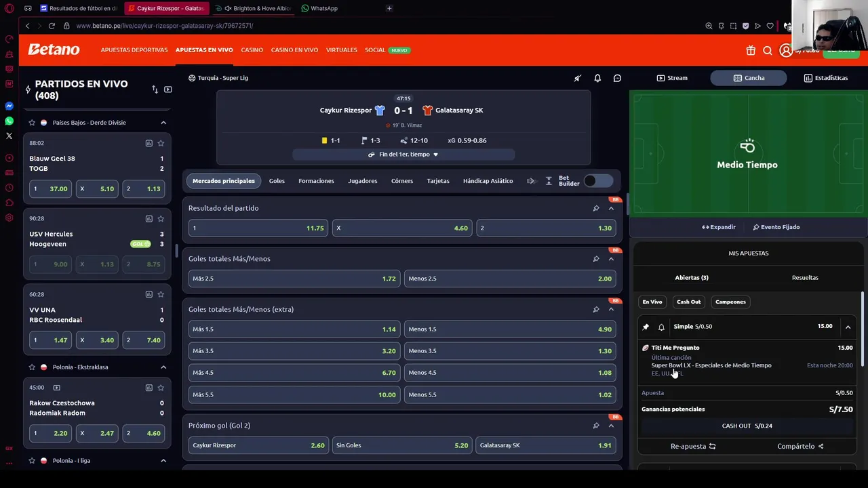
Task: Click the Betano logo
Action: (54, 49)
